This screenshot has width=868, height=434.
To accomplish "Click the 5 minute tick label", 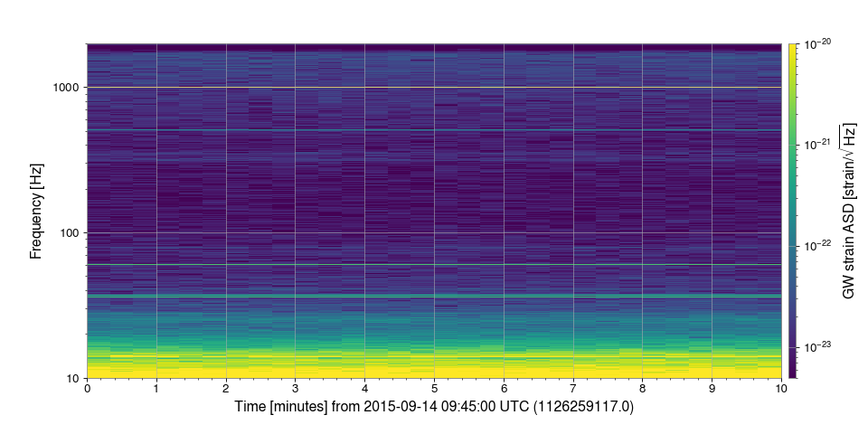I will [x=435, y=389].
